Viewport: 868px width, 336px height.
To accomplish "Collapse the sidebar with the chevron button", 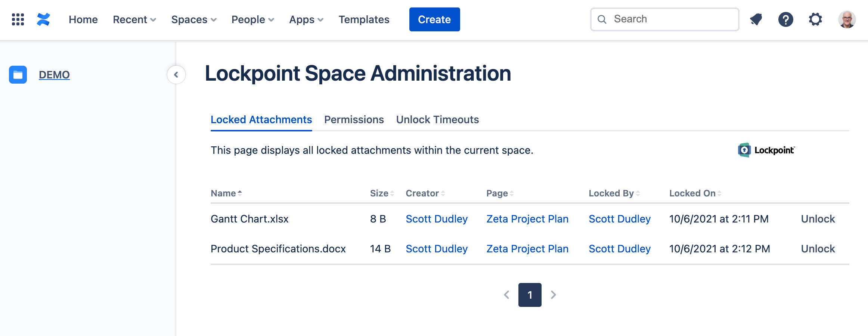I will [x=176, y=75].
